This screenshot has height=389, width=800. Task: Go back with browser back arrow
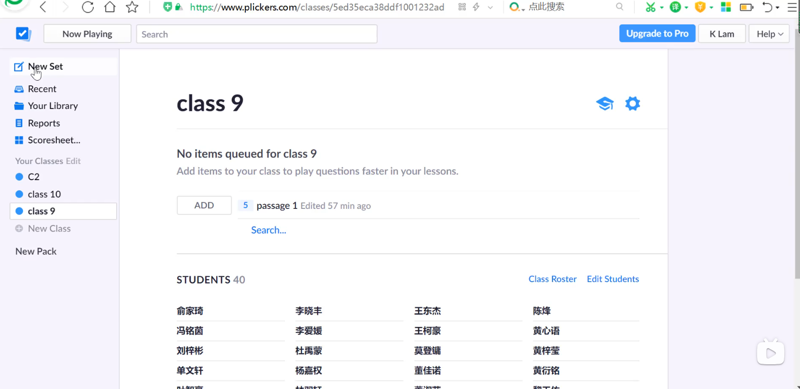pos(43,7)
